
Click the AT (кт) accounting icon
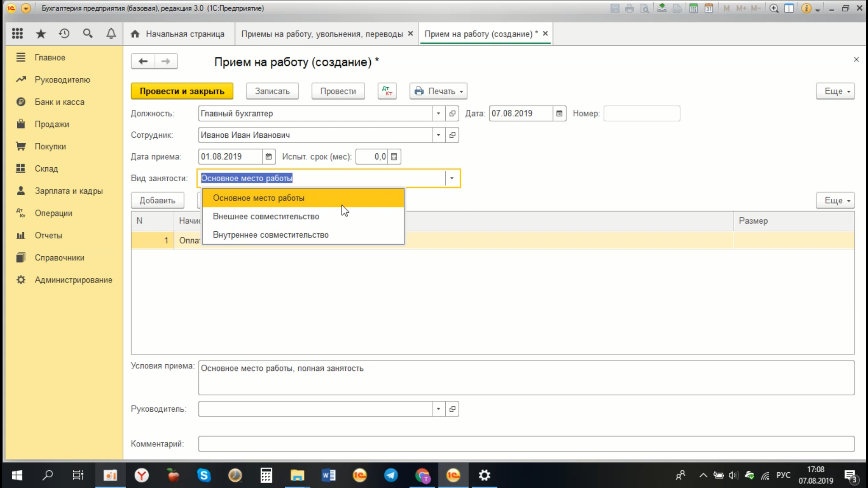point(387,90)
